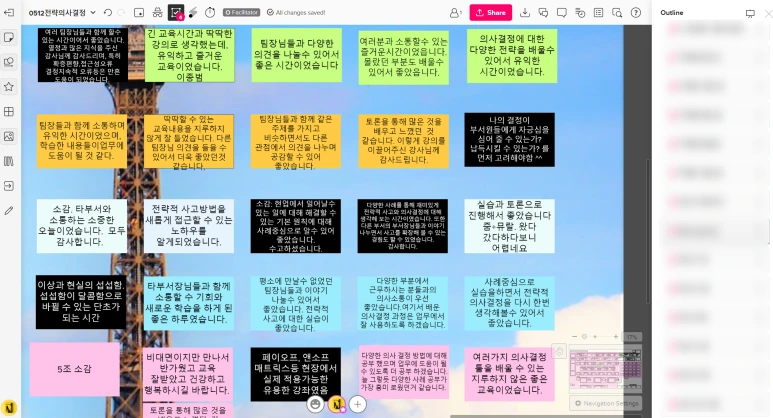
Task: Click the 17% zoom level box
Action: (x=632, y=337)
